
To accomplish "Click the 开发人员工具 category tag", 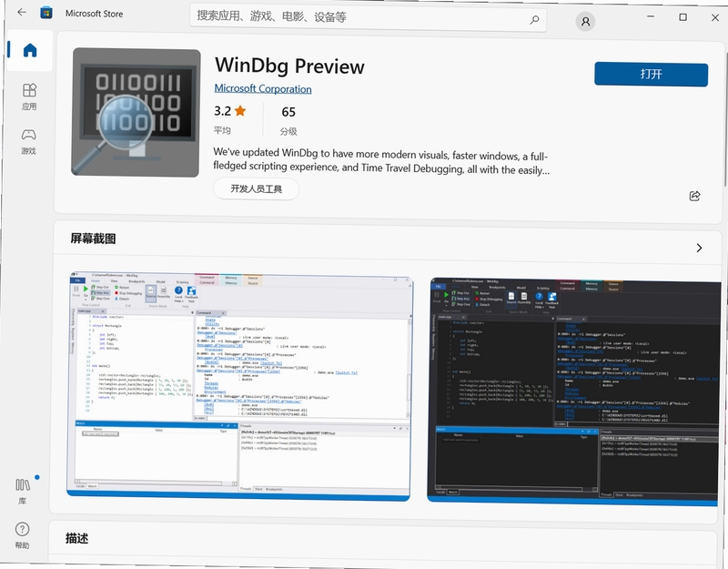I will (256, 188).
